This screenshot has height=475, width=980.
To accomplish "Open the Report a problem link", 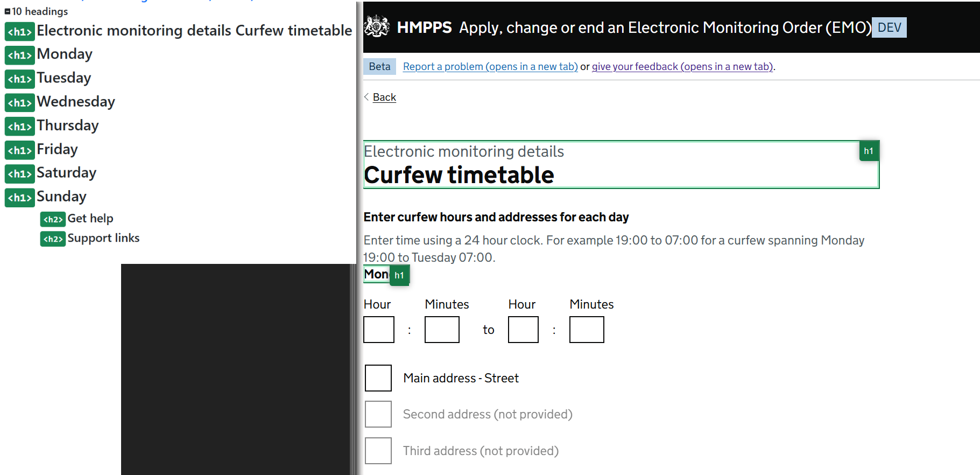I will (490, 66).
